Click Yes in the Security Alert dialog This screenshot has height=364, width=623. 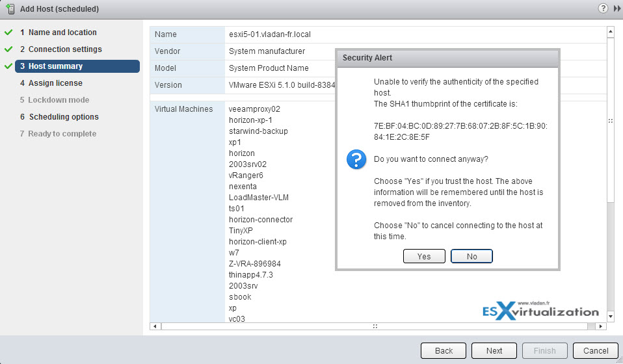[x=424, y=257]
